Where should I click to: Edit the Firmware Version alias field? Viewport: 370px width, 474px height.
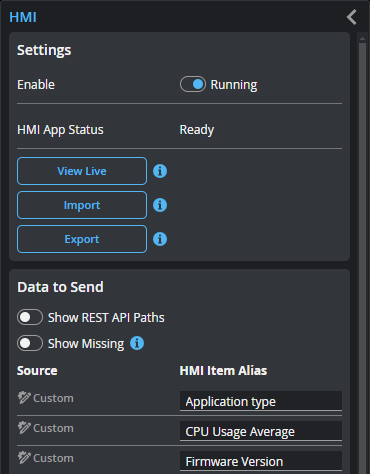[x=261, y=461]
